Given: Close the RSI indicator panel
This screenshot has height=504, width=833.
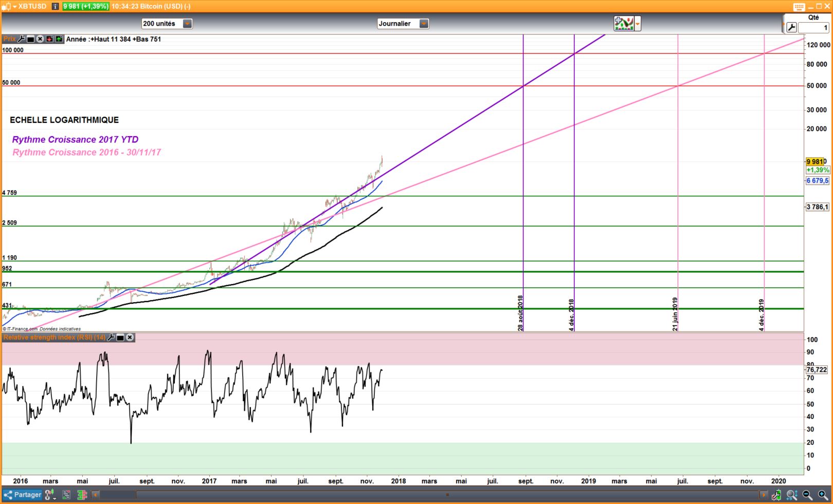Looking at the screenshot, I should pos(130,338).
